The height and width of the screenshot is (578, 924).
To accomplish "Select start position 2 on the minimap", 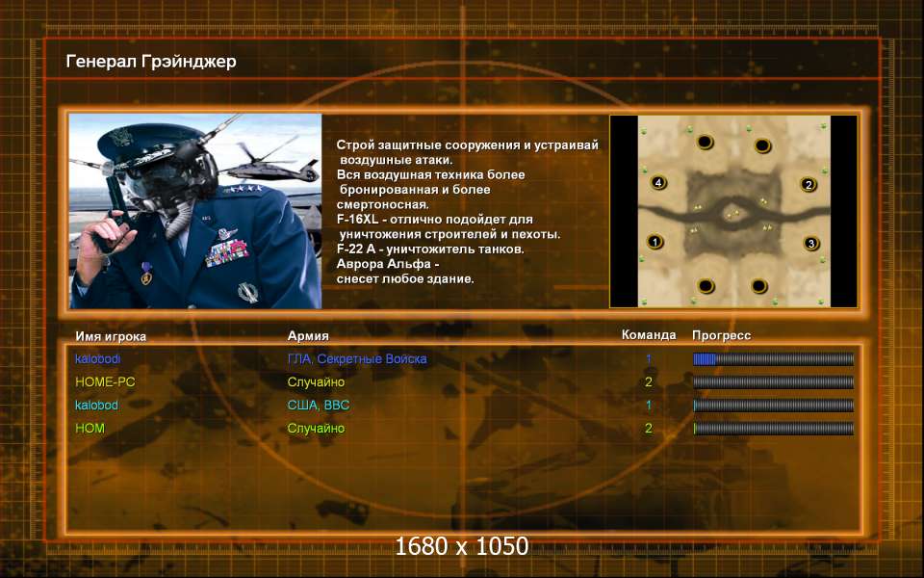I will [808, 185].
